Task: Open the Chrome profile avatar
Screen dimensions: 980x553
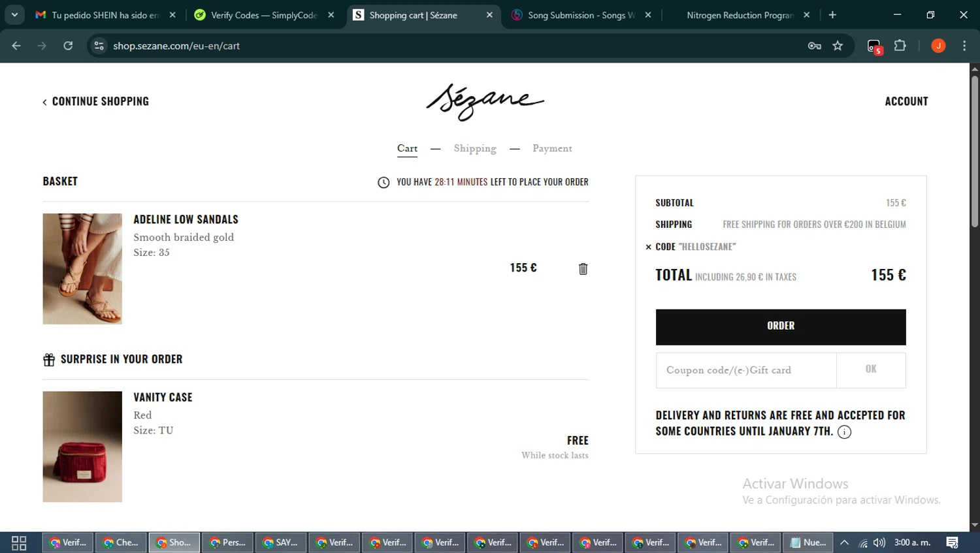Action: point(938,46)
